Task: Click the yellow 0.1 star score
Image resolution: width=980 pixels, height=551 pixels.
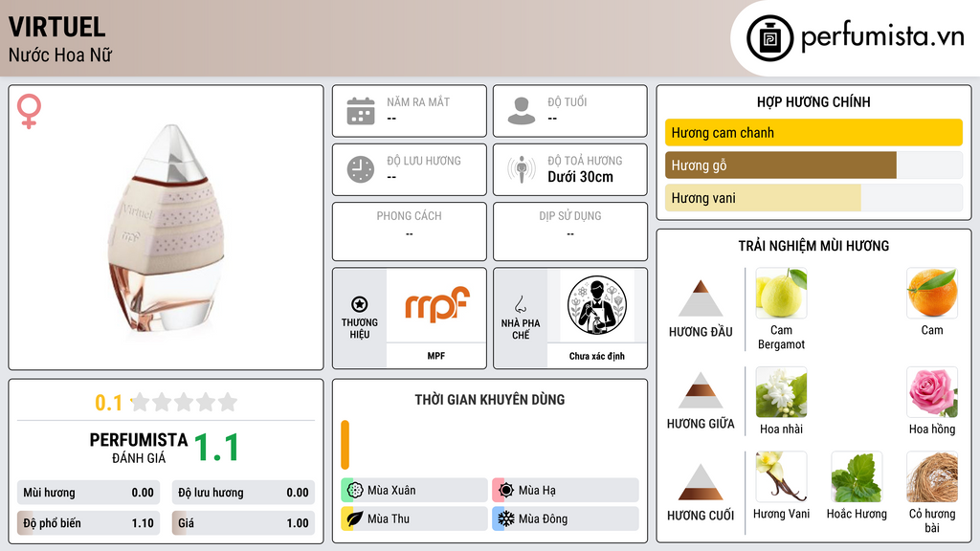Action: point(108,403)
